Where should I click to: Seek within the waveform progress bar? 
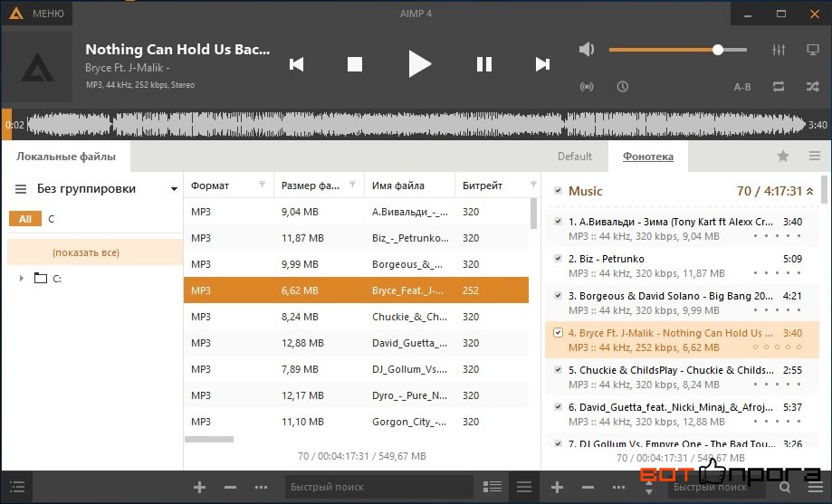click(416, 125)
